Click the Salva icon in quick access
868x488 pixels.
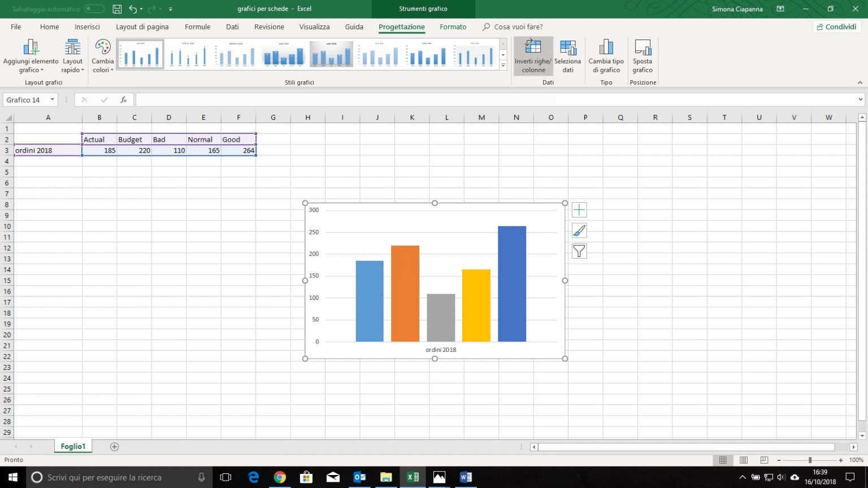pyautogui.click(x=117, y=8)
